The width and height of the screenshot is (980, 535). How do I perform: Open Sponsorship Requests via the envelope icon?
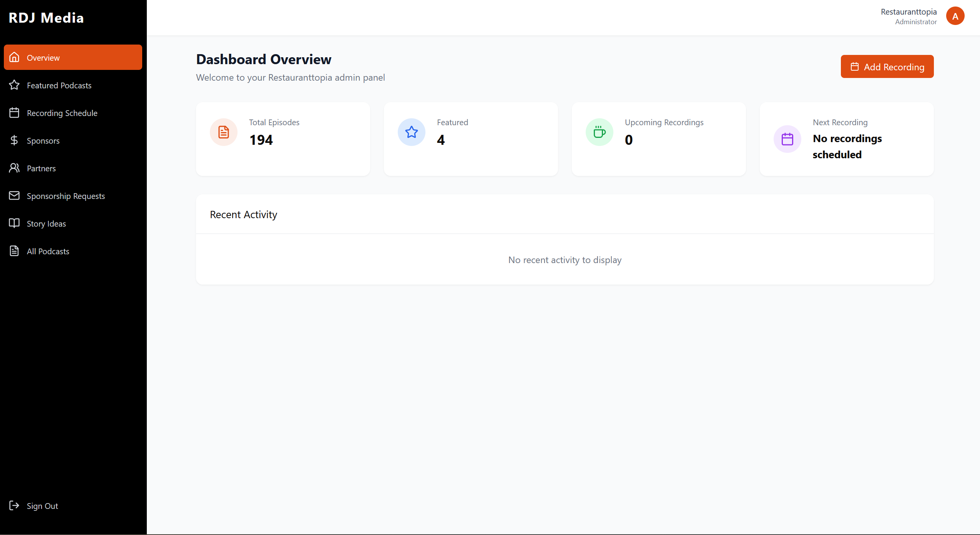14,195
